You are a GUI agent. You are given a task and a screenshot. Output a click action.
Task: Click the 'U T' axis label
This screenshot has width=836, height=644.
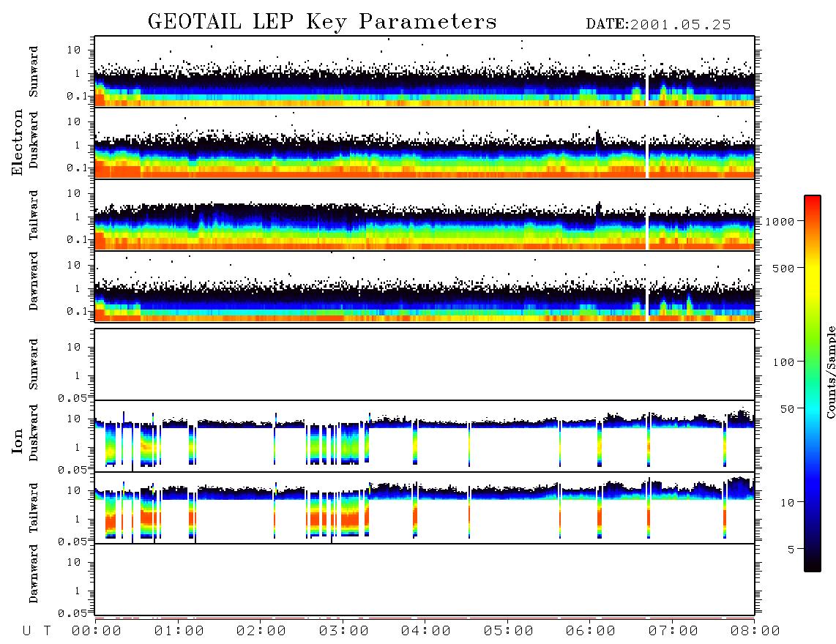pyautogui.click(x=37, y=632)
